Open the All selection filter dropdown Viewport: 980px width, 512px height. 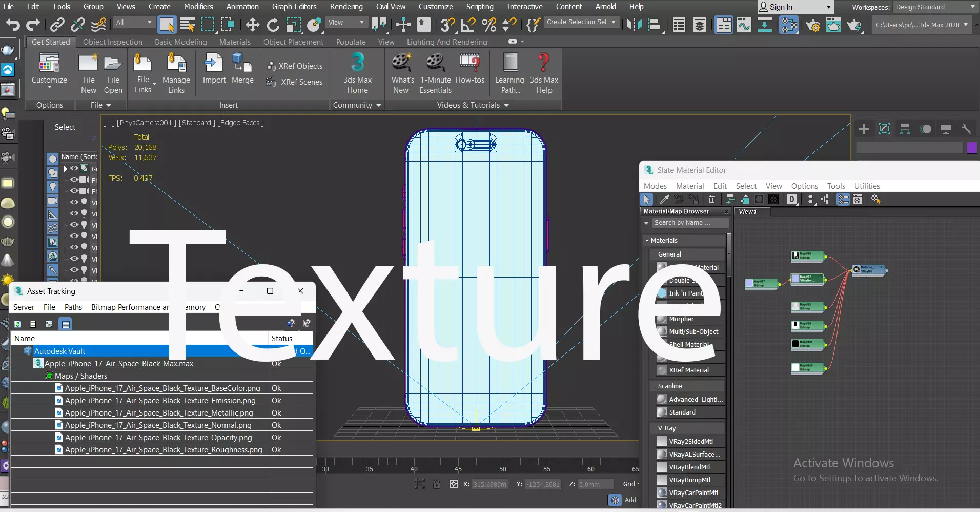[134, 23]
